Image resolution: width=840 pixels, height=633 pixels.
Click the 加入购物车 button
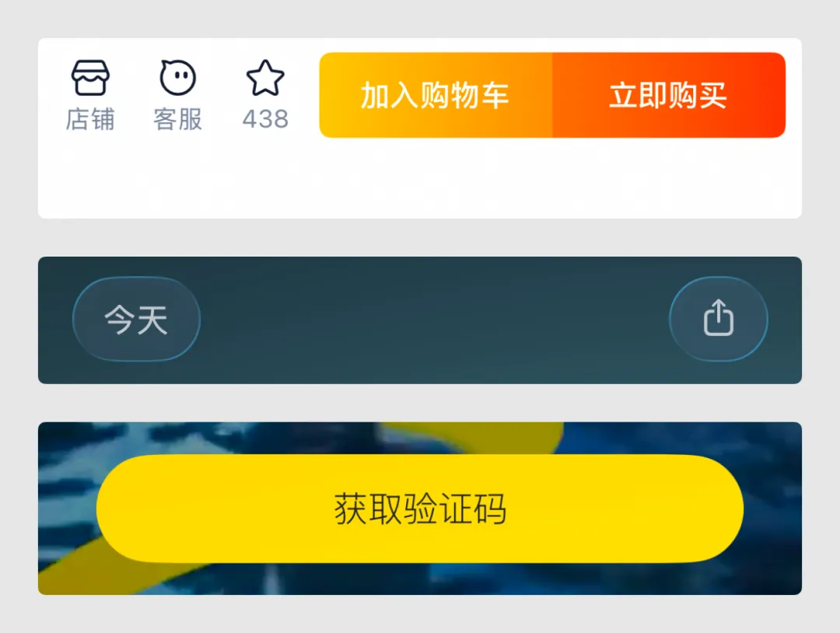click(x=436, y=95)
